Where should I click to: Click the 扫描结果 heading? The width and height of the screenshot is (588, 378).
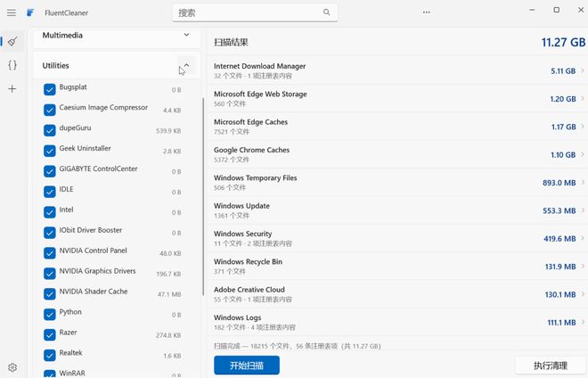coord(231,43)
